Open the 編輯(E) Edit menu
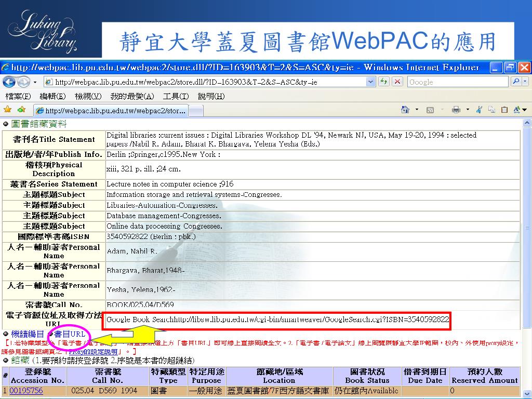 point(52,96)
